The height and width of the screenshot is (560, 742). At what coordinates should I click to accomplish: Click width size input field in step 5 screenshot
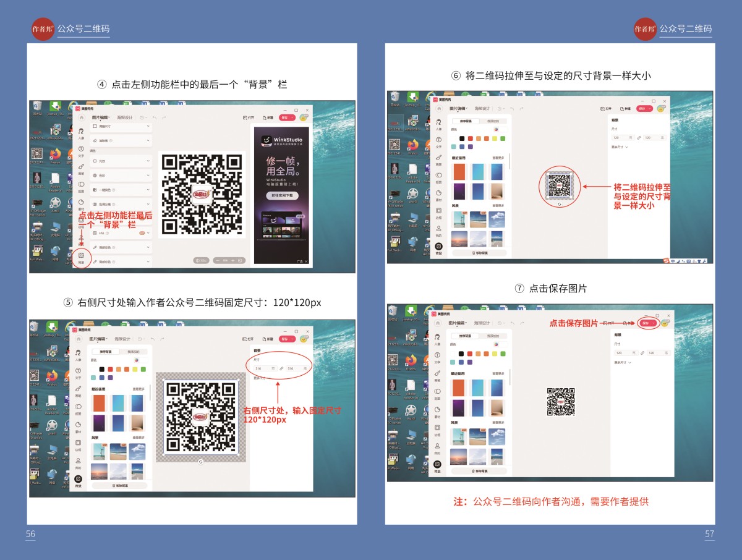pyautogui.click(x=262, y=368)
